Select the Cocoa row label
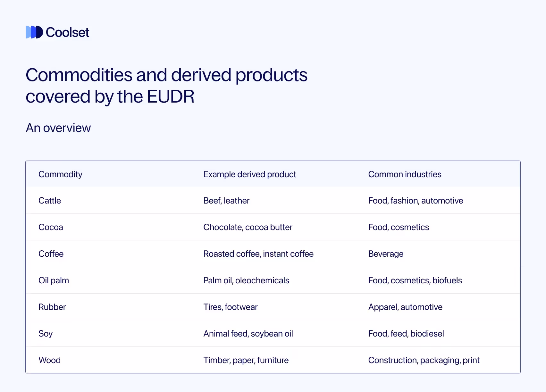This screenshot has height=392, width=546. [x=51, y=227]
